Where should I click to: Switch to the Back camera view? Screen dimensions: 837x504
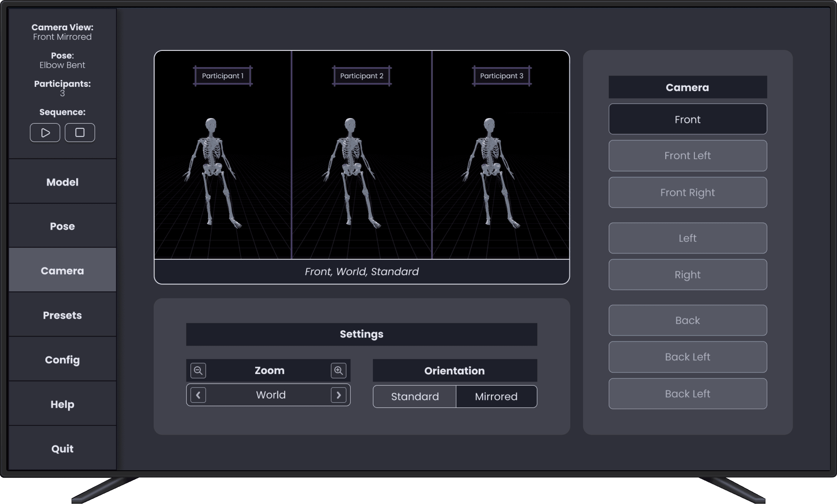[687, 320]
